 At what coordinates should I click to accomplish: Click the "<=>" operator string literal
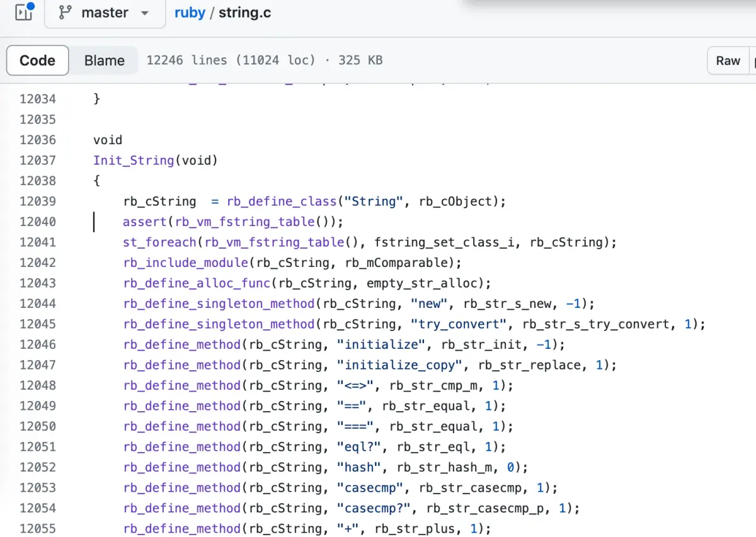[355, 385]
